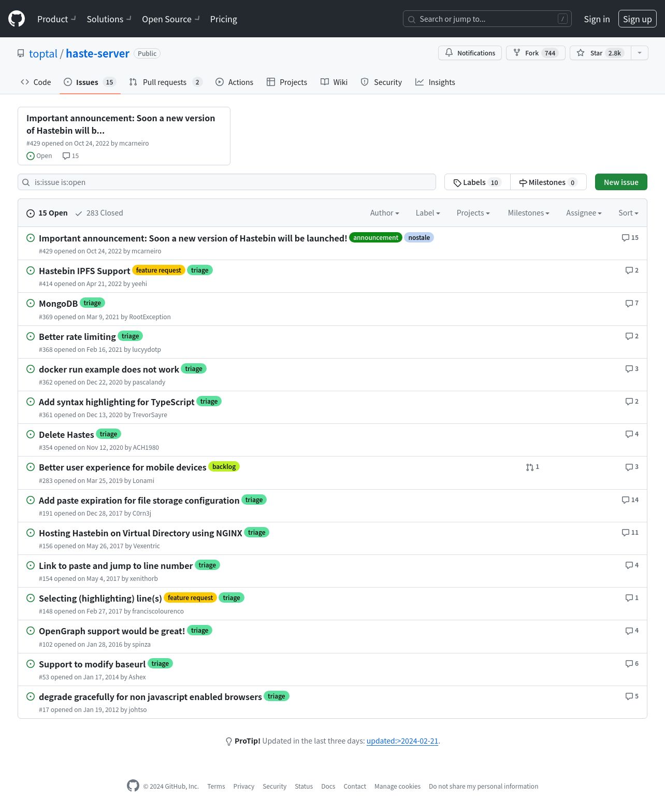Click the Fork icon button
The width and height of the screenshot is (665, 812).
[x=517, y=53]
